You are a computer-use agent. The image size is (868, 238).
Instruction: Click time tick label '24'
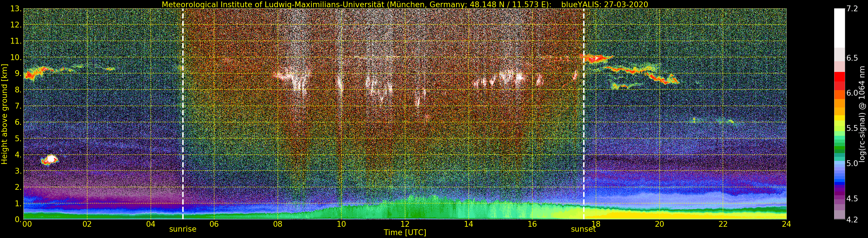click(786, 224)
